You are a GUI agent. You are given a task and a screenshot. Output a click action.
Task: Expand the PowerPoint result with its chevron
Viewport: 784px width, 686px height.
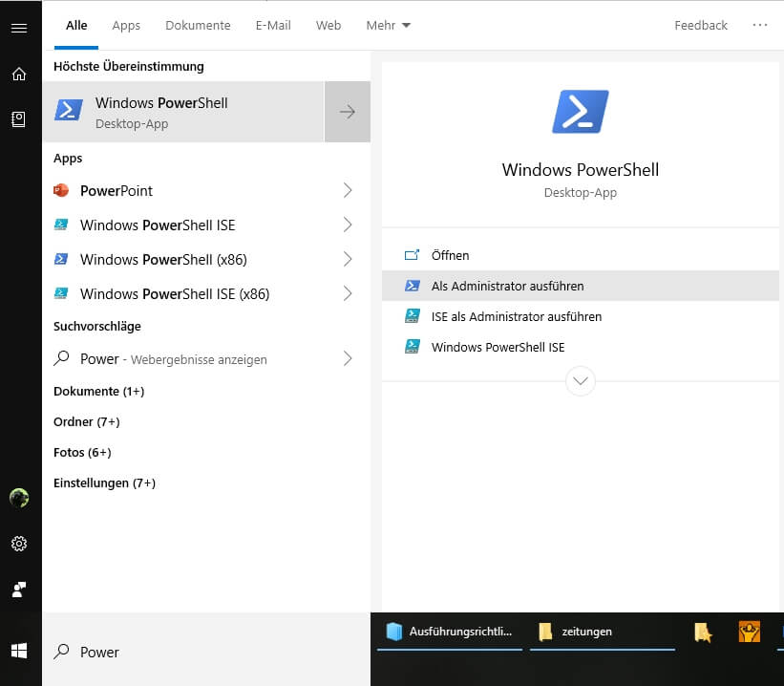point(347,190)
